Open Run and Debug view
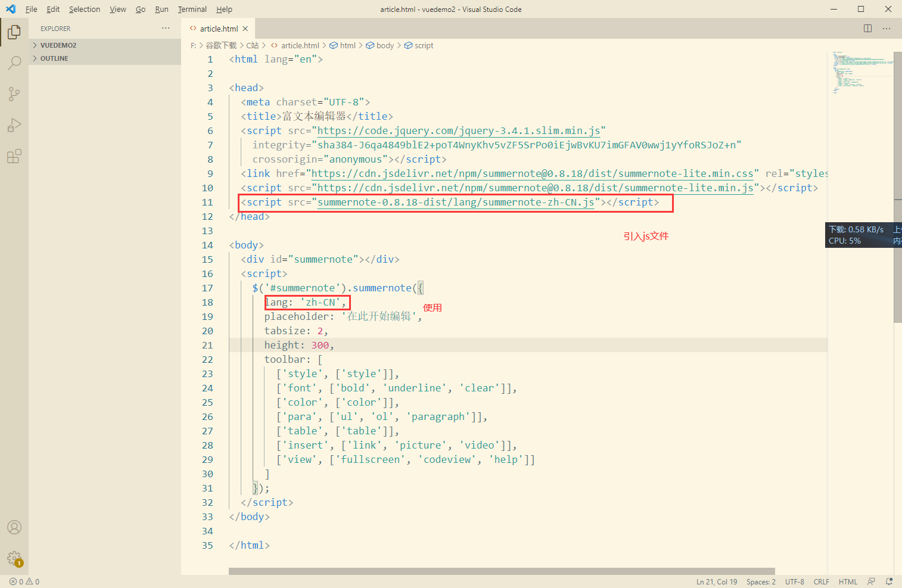Viewport: 902px width, 588px height. coord(14,125)
